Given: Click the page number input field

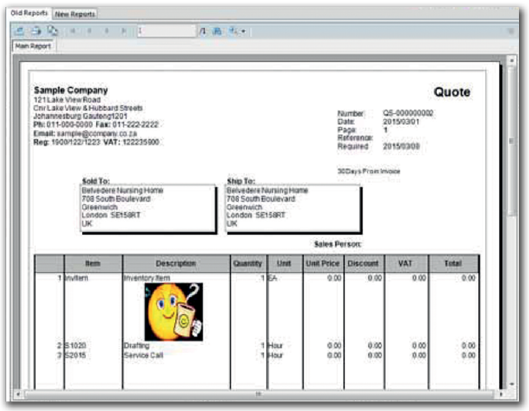Looking at the screenshot, I should point(167,31).
